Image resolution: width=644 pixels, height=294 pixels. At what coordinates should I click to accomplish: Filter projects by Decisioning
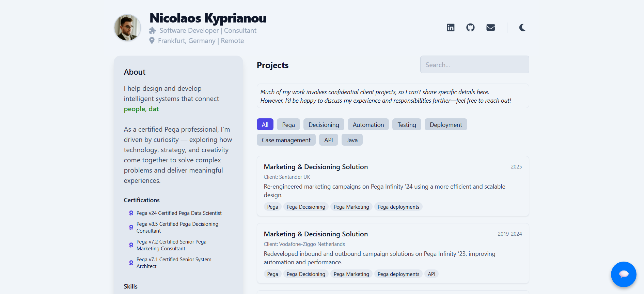coord(324,125)
